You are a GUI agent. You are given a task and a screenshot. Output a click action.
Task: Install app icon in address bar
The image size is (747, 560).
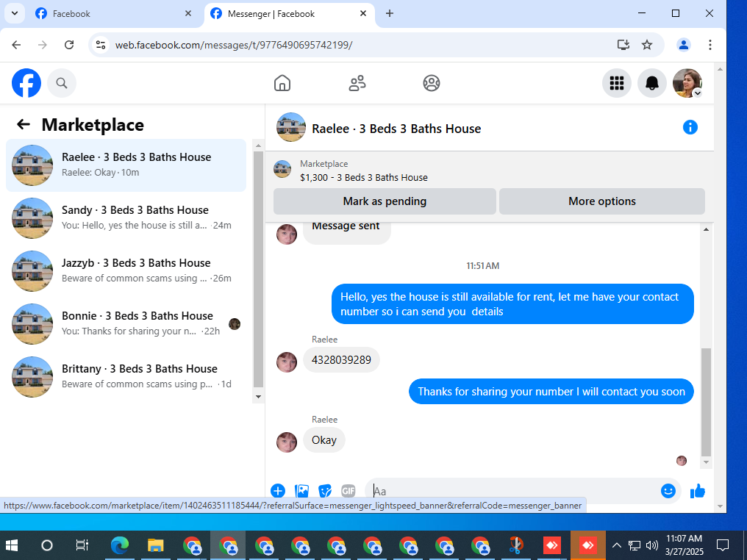(x=623, y=45)
